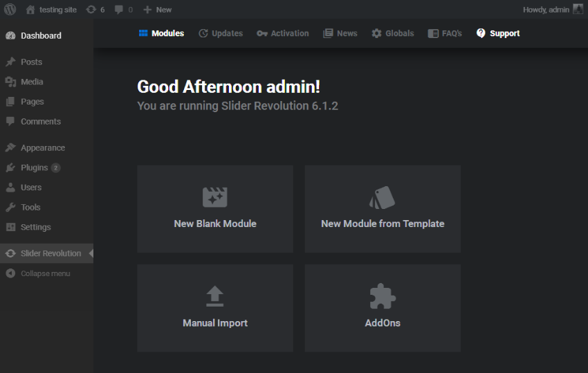Click the comment count 0 in admin bar
The width and height of the screenshot is (588, 373).
pos(131,10)
